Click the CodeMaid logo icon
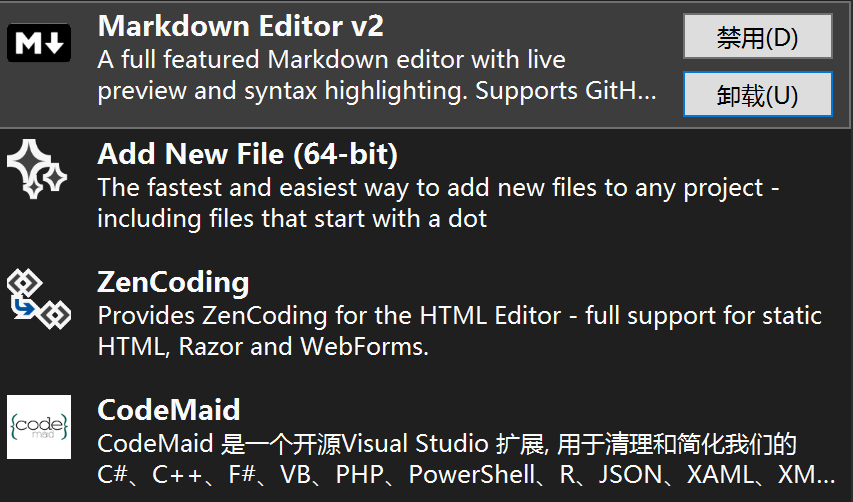 tap(39, 427)
